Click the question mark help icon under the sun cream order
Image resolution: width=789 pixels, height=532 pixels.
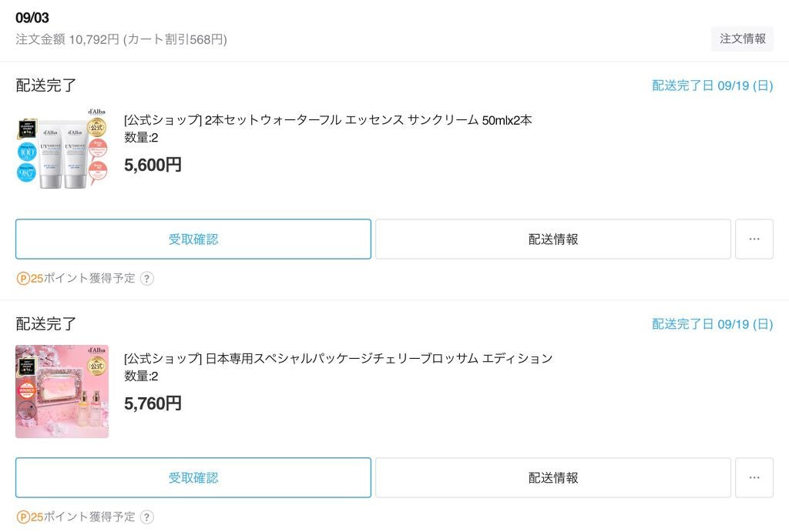(146, 279)
